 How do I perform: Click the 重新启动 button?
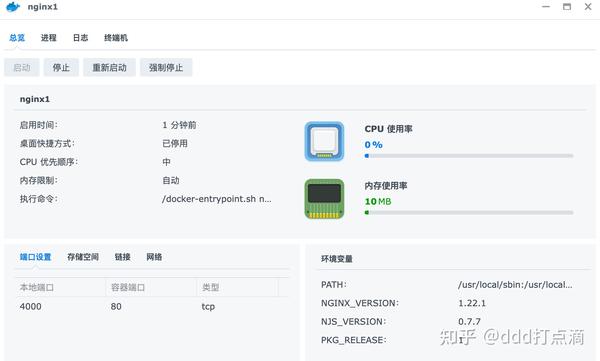pyautogui.click(x=109, y=67)
